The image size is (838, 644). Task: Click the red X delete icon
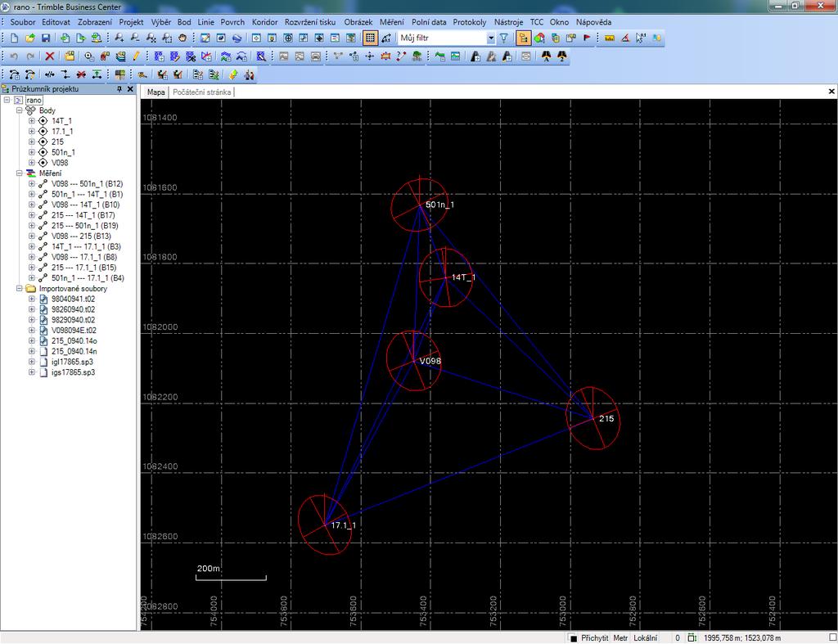(50, 56)
